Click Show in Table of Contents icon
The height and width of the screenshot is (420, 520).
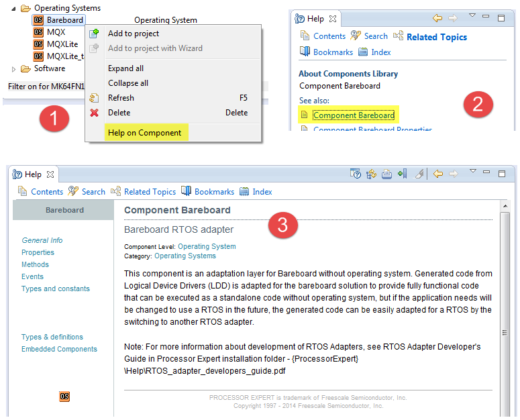click(x=371, y=173)
